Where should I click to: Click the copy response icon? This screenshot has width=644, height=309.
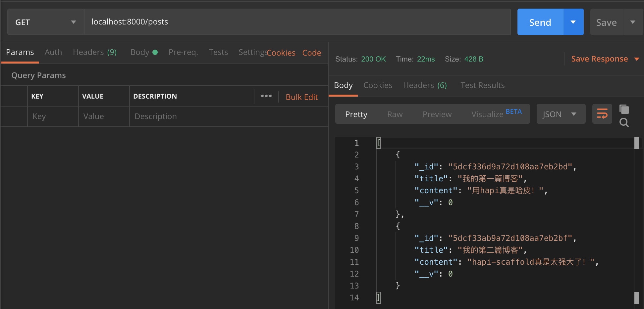click(624, 109)
